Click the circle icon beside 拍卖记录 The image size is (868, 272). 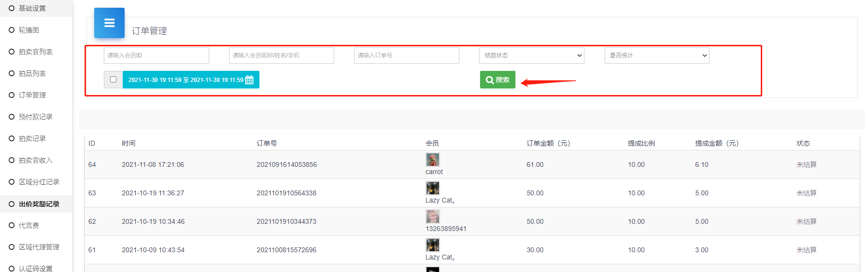12,138
